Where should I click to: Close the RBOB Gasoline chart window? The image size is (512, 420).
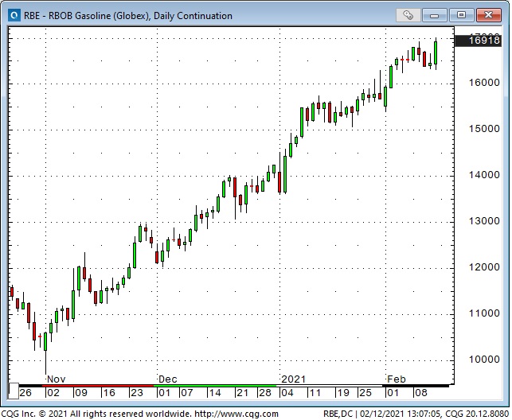[488, 15]
